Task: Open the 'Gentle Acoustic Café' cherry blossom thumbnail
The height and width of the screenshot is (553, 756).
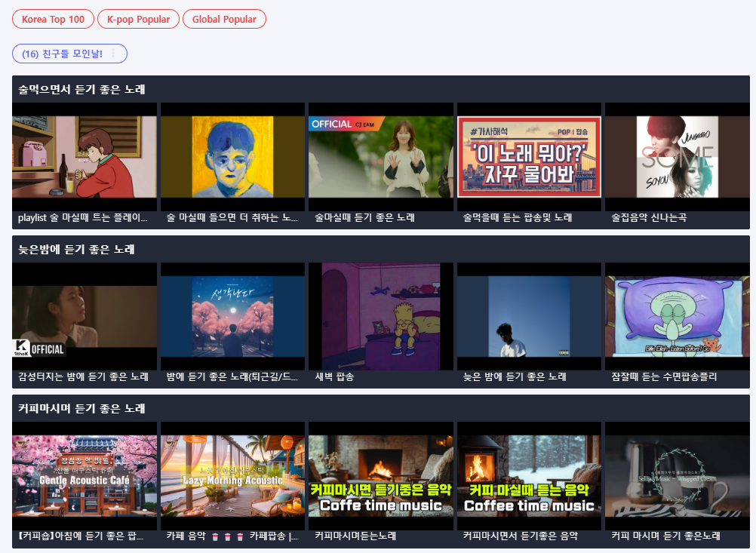Action: pyautogui.click(x=84, y=476)
